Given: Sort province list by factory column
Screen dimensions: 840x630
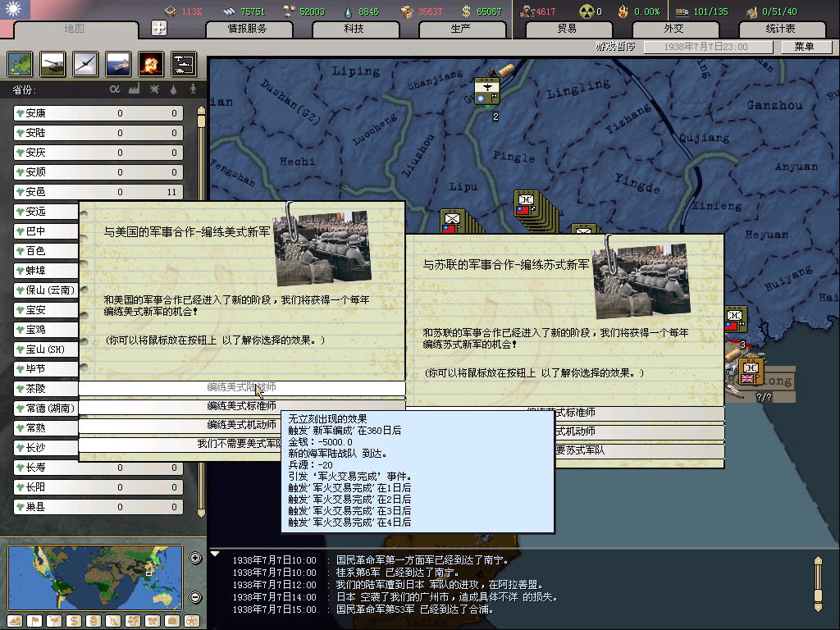Looking at the screenshot, I should [134, 89].
